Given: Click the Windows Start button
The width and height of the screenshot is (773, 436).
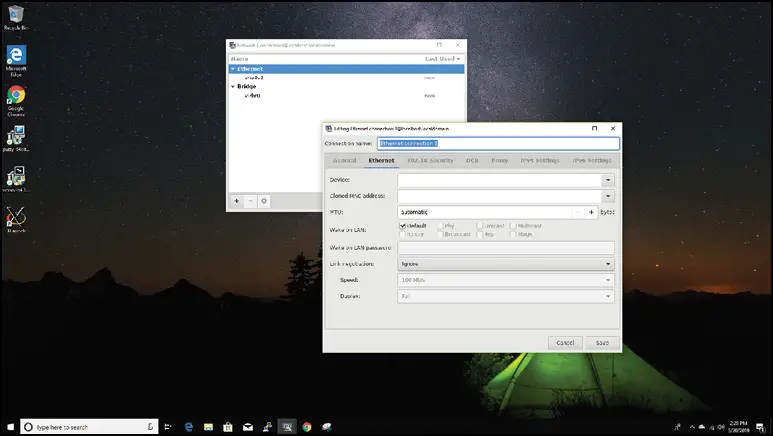Looking at the screenshot, I should tap(9, 427).
